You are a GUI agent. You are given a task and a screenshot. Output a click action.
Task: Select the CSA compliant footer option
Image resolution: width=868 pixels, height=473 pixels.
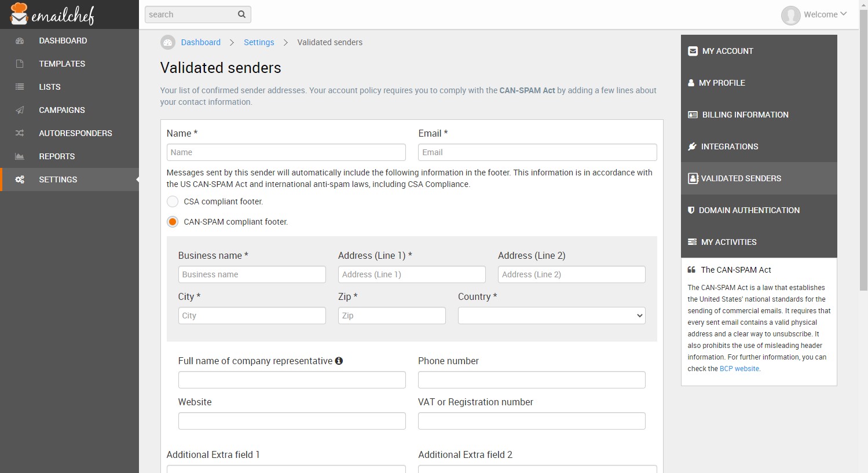pyautogui.click(x=173, y=201)
